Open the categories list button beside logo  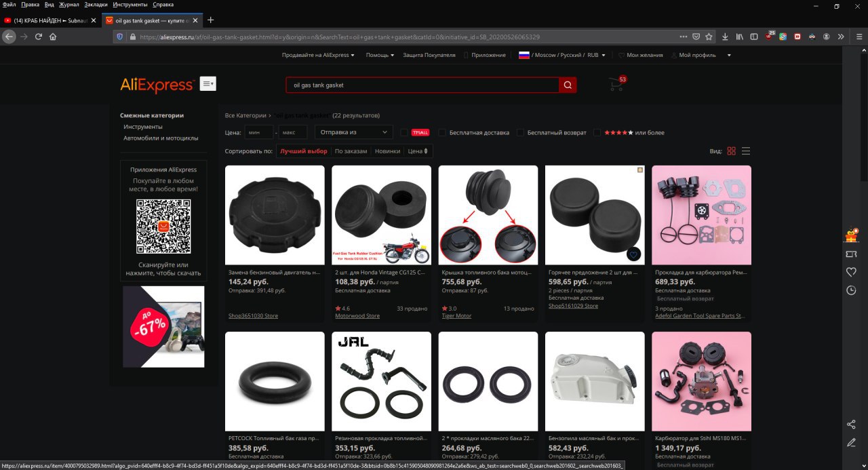pyautogui.click(x=208, y=83)
